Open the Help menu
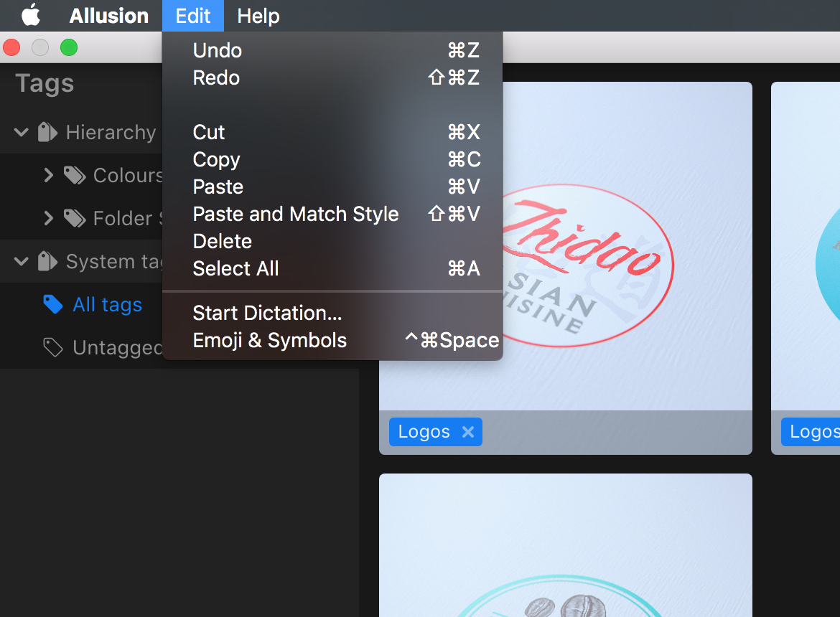 coord(258,15)
